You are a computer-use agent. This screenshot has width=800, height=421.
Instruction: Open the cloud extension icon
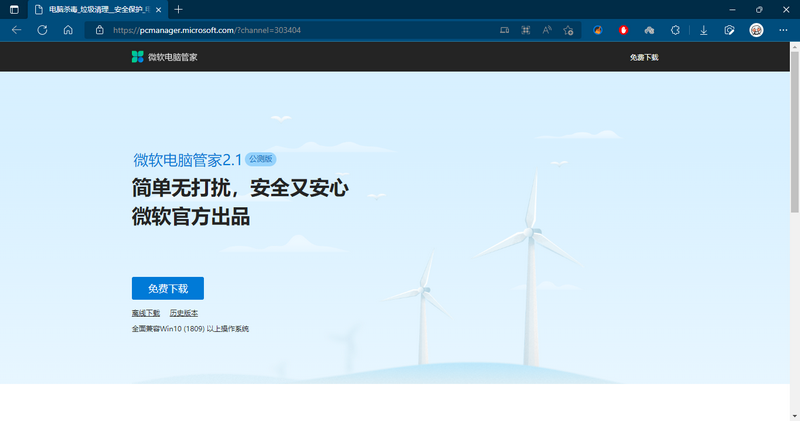649,30
